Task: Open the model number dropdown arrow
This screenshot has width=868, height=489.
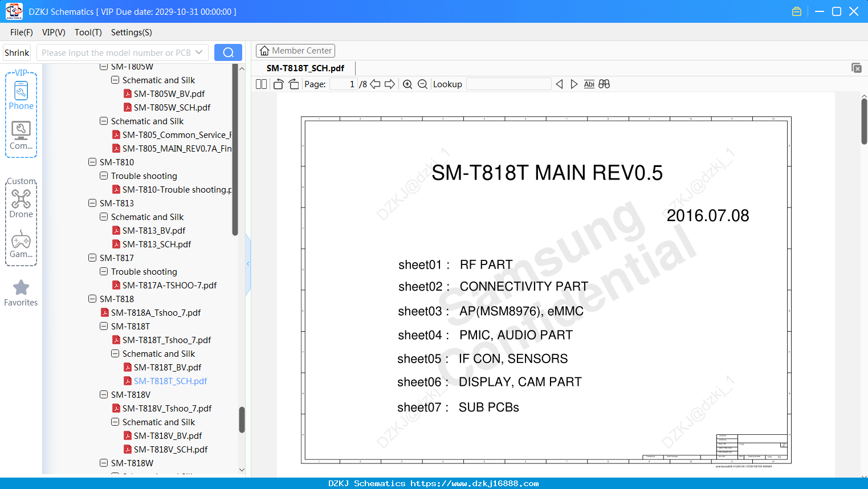Action: point(199,52)
